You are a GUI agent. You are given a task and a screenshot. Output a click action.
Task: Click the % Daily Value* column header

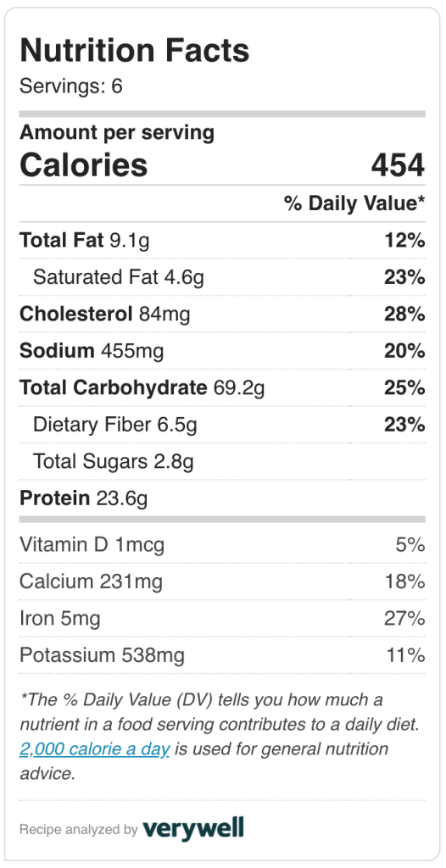[354, 203]
